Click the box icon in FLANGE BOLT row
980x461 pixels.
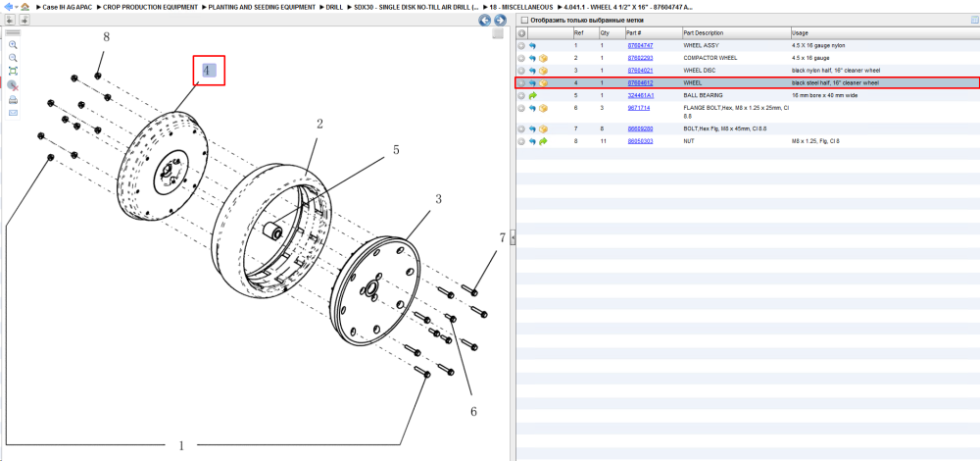543,108
